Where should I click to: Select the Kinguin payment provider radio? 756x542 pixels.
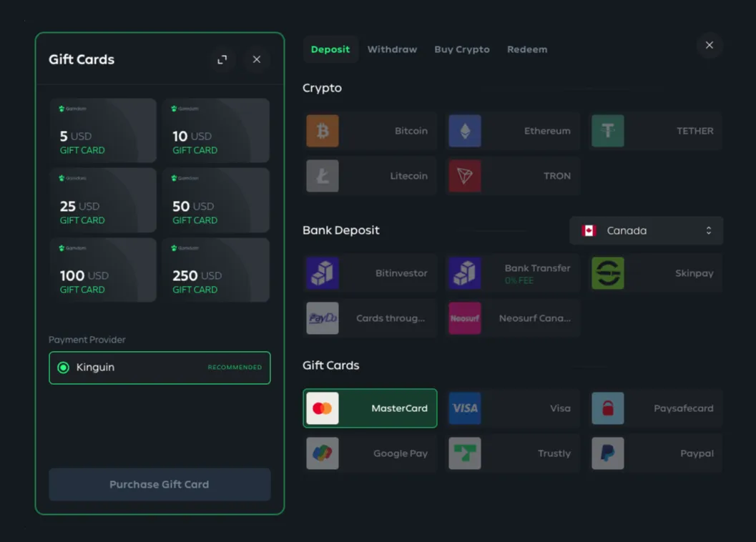(63, 368)
